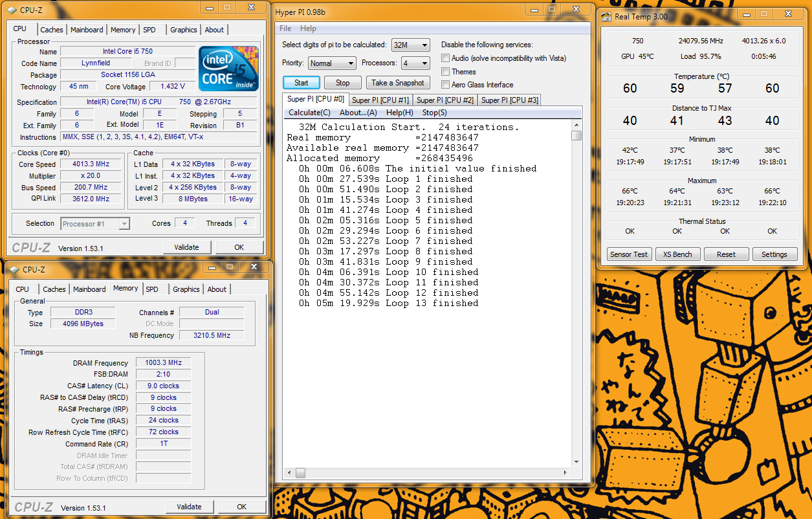Click the CAS# Latency value 9.0 clocks
The image size is (812, 519).
click(x=163, y=386)
